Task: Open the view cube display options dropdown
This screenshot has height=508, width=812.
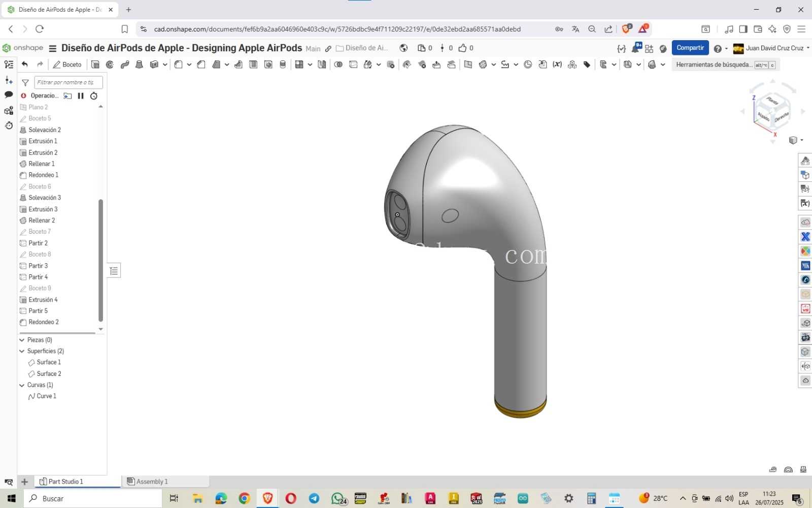Action: [x=796, y=140]
